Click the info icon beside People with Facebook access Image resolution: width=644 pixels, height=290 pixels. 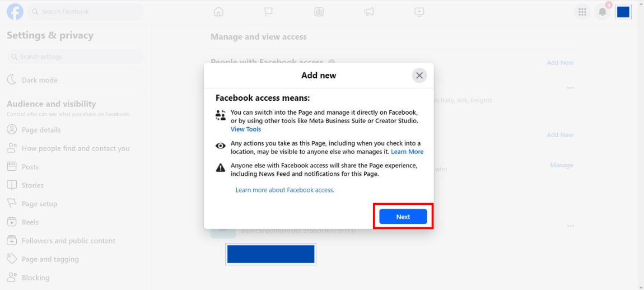[x=332, y=63]
